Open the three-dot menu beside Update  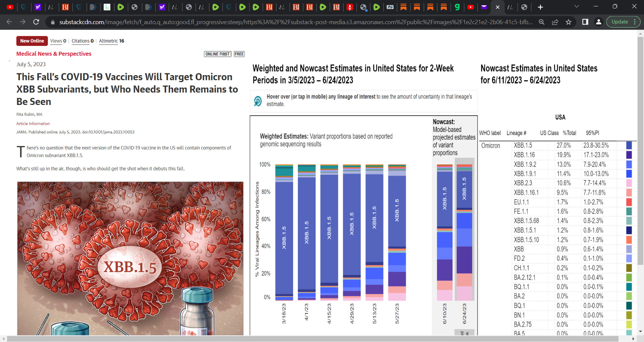point(636,21)
